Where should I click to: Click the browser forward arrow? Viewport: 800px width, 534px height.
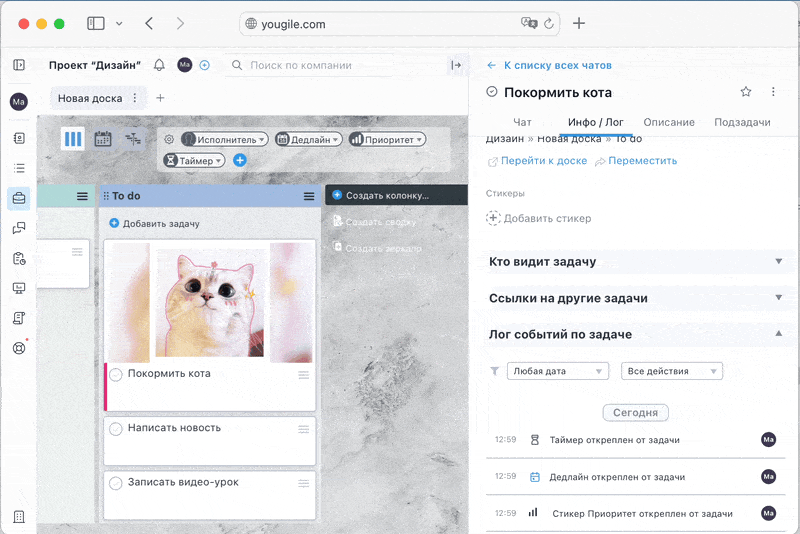coord(180,23)
